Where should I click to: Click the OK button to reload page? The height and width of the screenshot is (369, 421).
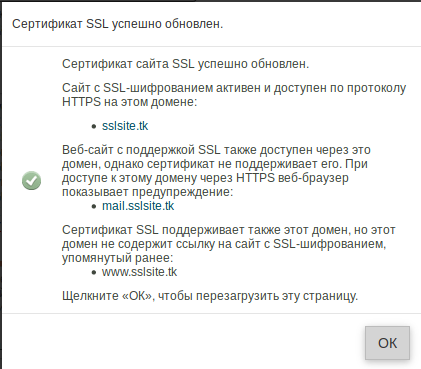click(387, 343)
